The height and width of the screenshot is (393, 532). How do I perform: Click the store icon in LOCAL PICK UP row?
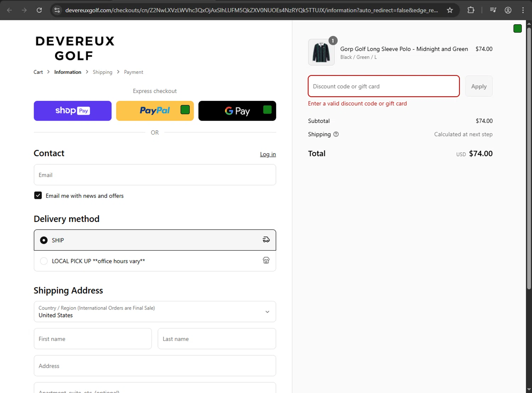coord(266,260)
